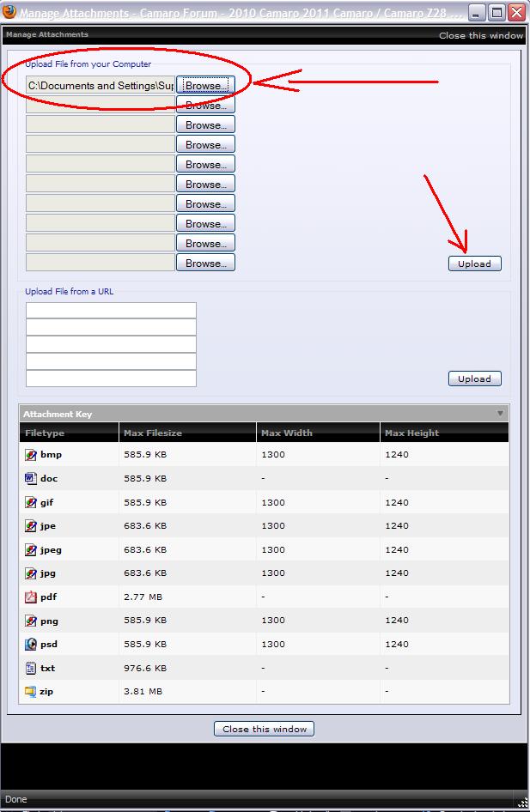Click the jpeg filetype icon
Screen dimensions: 530x812
31,549
